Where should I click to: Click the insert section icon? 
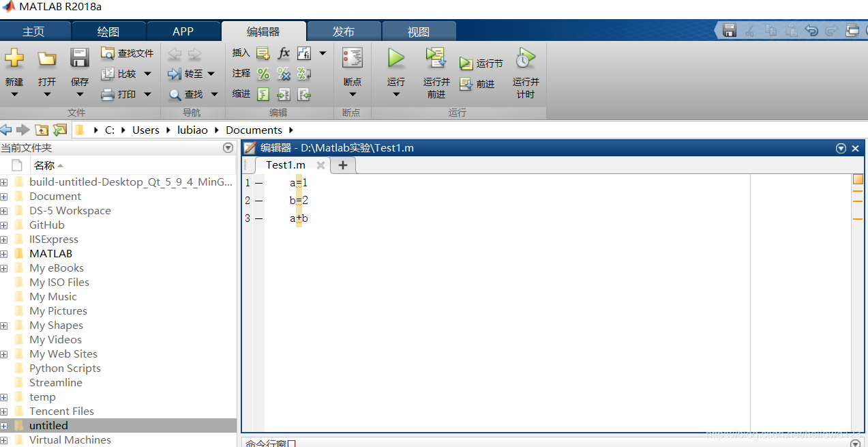pos(263,53)
